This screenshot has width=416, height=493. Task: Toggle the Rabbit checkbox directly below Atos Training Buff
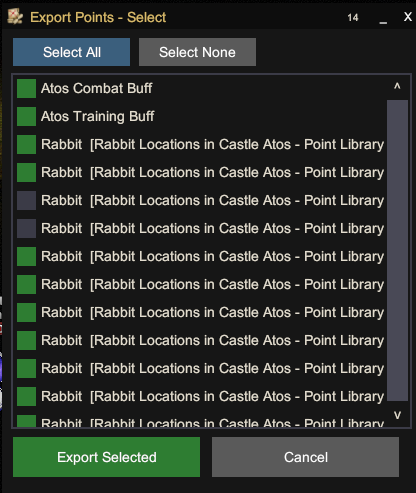pyautogui.click(x=26, y=144)
